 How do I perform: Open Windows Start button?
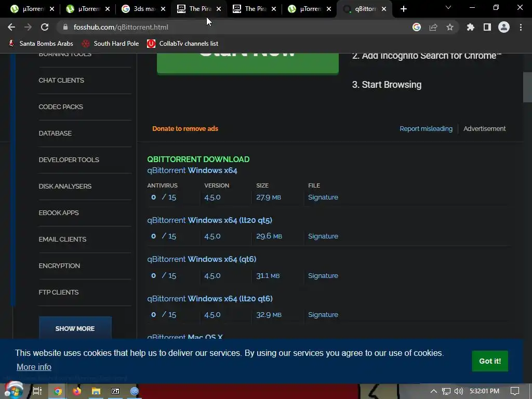pyautogui.click(x=14, y=391)
